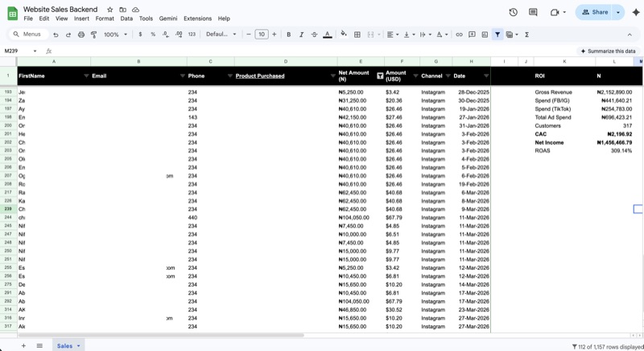Star the Website Sales Backend document
This screenshot has width=644, height=351.
(x=109, y=10)
